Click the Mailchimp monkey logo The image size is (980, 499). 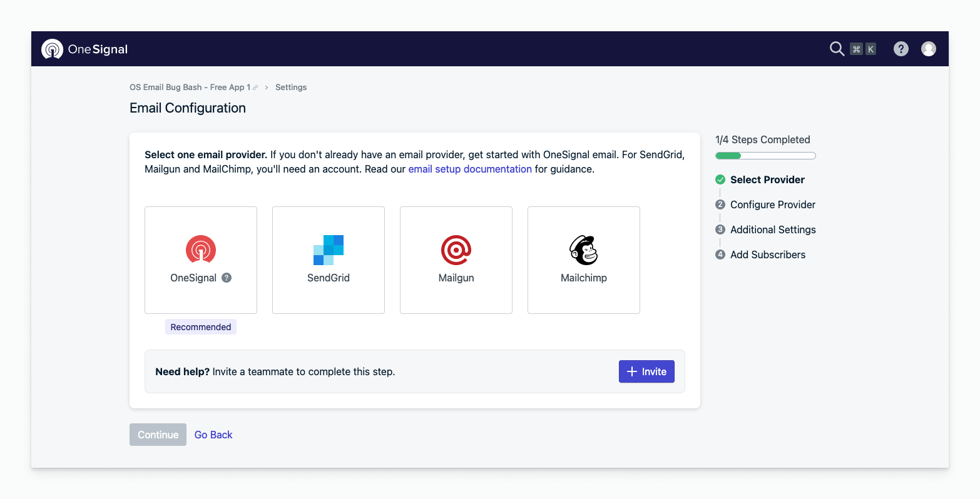pos(584,249)
